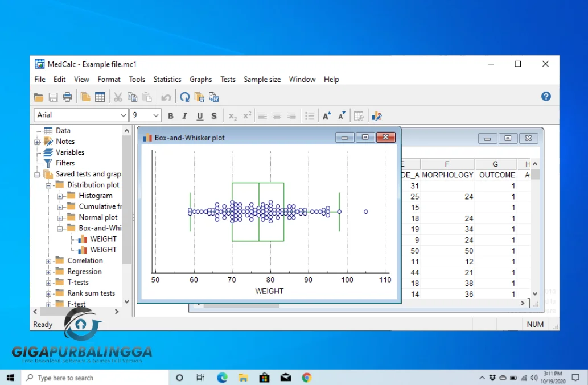Click spreadsheet scroll down arrow
588x385 pixels.
535,294
